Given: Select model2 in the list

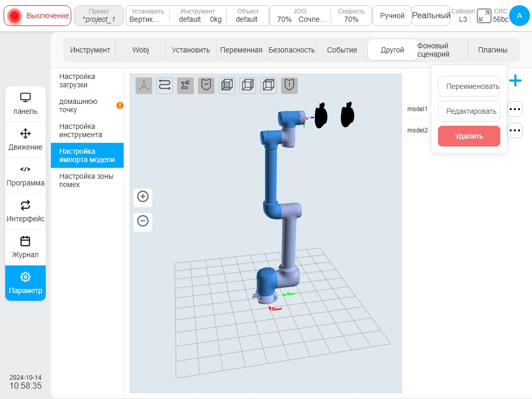Looking at the screenshot, I should click(x=417, y=130).
